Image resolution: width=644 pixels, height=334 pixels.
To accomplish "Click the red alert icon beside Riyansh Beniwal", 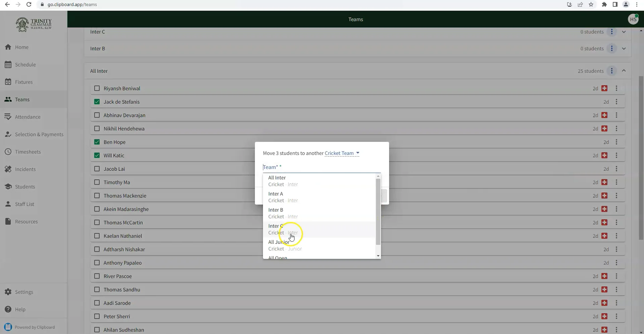I will 605,88.
